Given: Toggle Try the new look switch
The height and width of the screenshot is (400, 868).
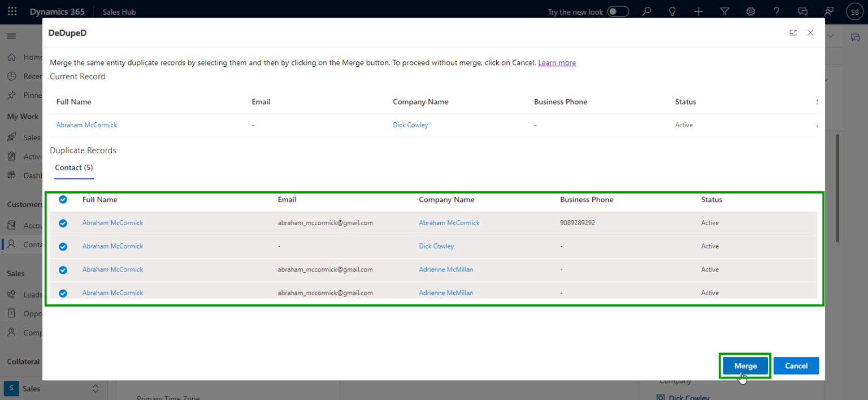Looking at the screenshot, I should pos(618,11).
